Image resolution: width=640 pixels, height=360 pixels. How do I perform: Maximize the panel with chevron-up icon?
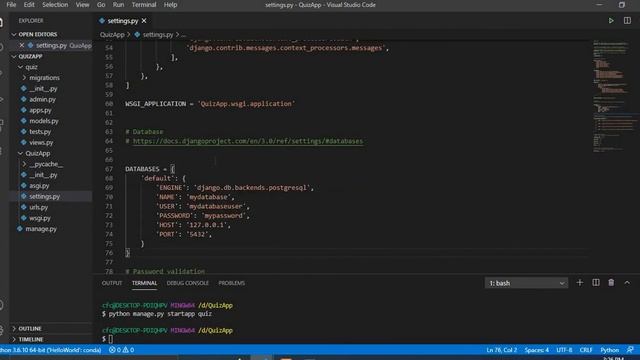tap(627, 282)
